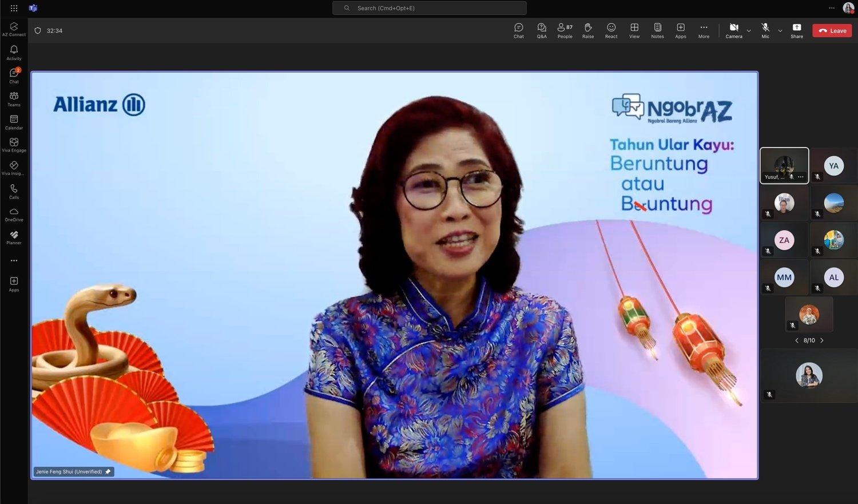Open the React emoji options
Image resolution: width=858 pixels, height=504 pixels.
tap(611, 30)
